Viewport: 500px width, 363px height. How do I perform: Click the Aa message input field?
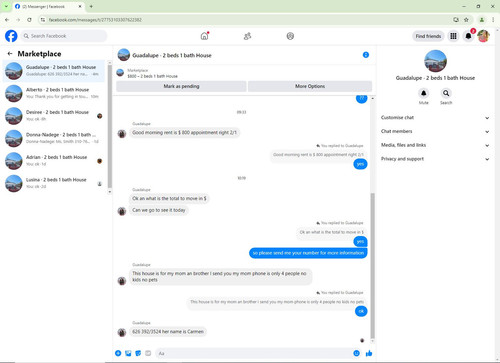pos(255,353)
